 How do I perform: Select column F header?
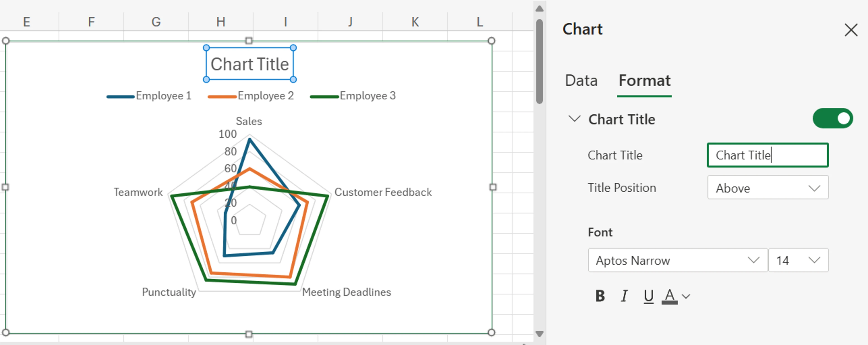coord(91,22)
